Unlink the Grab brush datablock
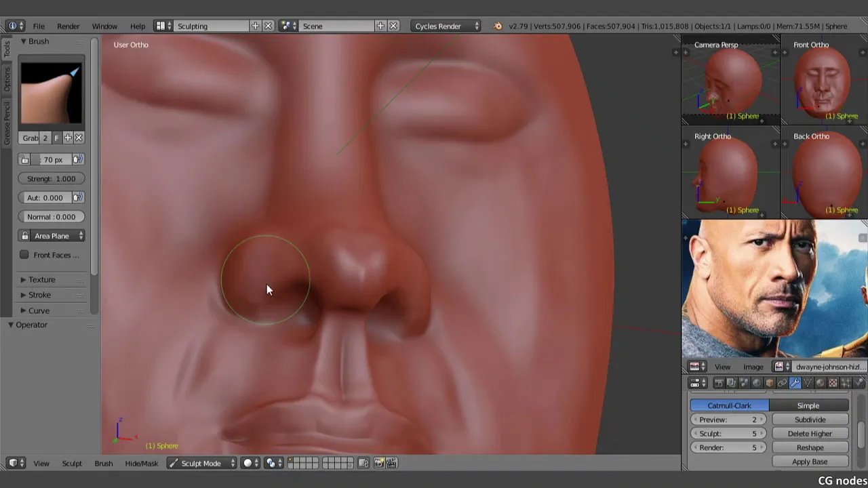Viewport: 868px width, 488px height. click(79, 138)
